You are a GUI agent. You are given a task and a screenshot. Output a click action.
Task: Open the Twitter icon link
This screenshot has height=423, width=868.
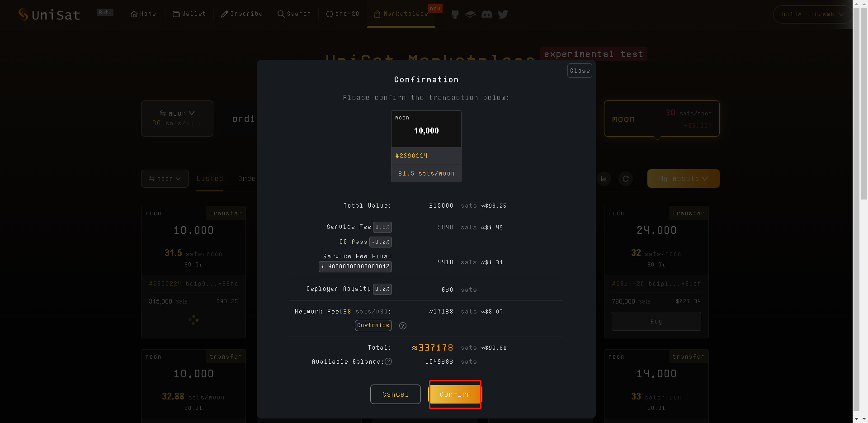(503, 14)
